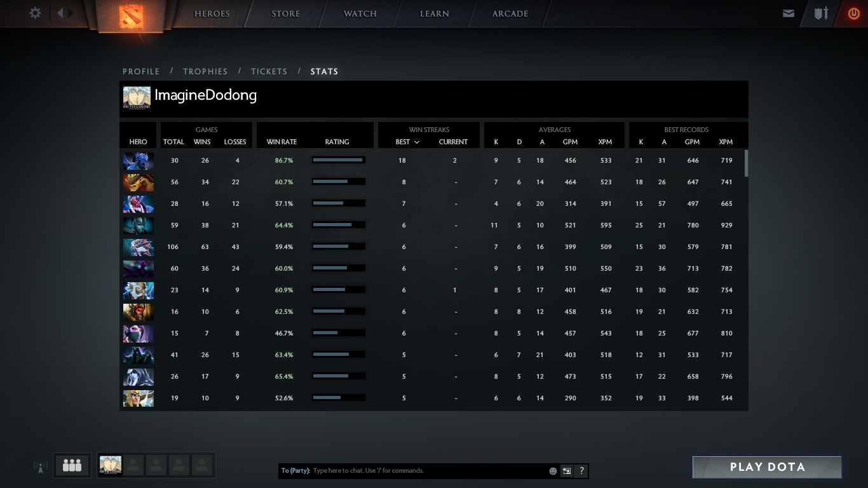Image resolution: width=868 pixels, height=488 pixels.
Task: Open the HEROES menu
Action: [x=212, y=13]
